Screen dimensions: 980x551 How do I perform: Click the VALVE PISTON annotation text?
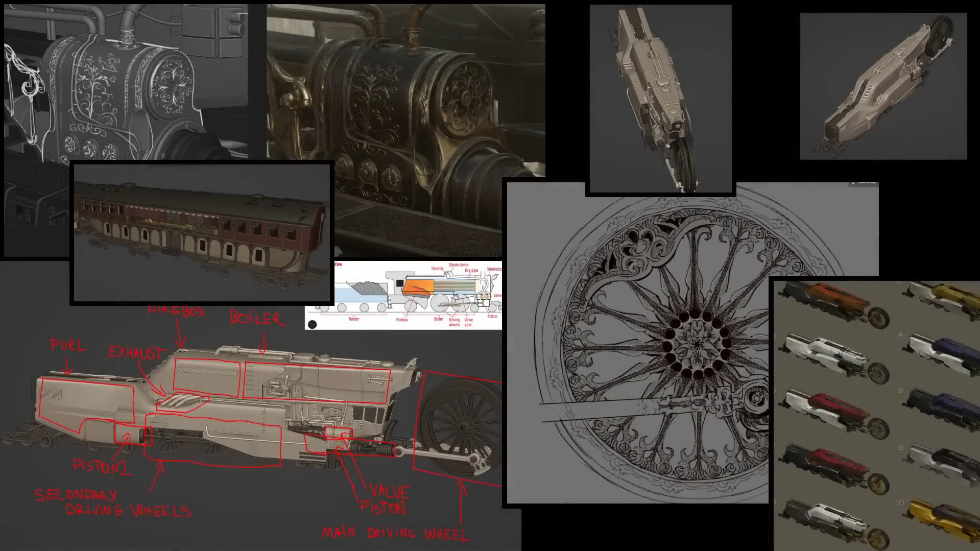point(385,499)
